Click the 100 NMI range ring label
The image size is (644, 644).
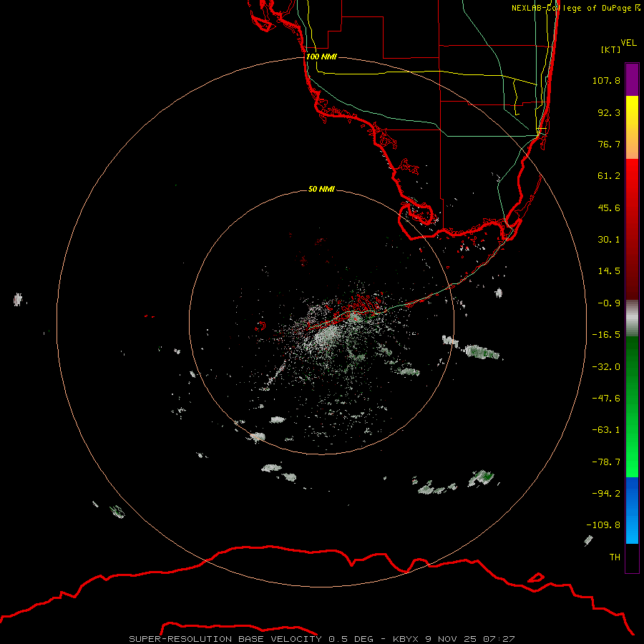(x=321, y=57)
